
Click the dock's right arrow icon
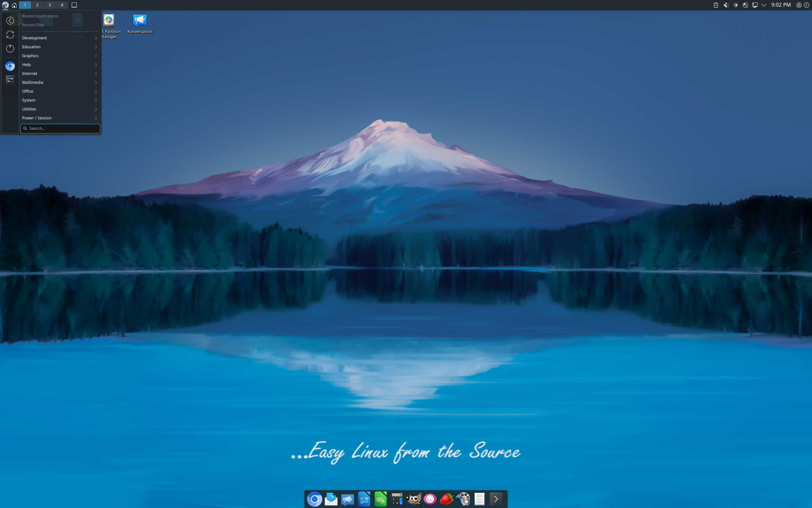tap(496, 499)
